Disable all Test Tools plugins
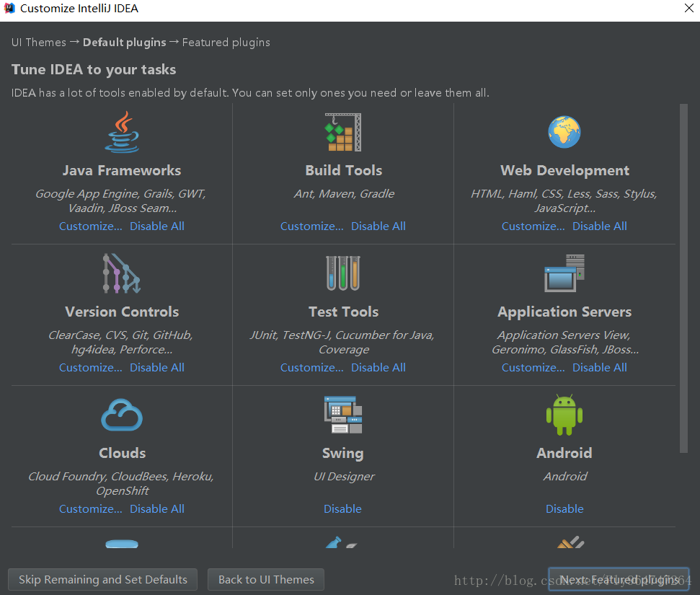This screenshot has height=595, width=700. pos(378,367)
